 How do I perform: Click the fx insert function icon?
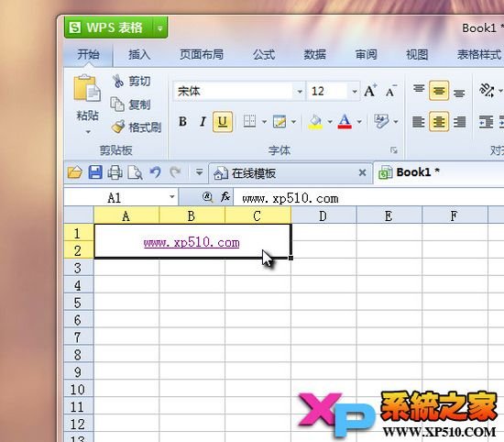coord(225,196)
